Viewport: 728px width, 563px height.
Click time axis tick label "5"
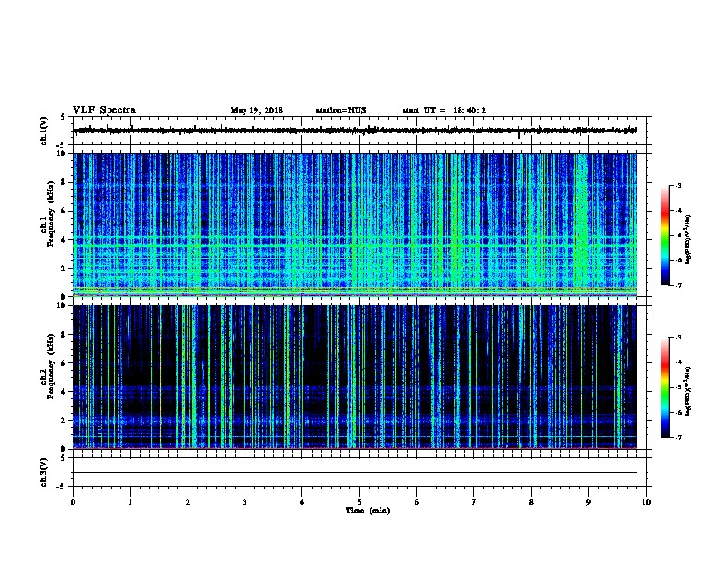(x=359, y=502)
